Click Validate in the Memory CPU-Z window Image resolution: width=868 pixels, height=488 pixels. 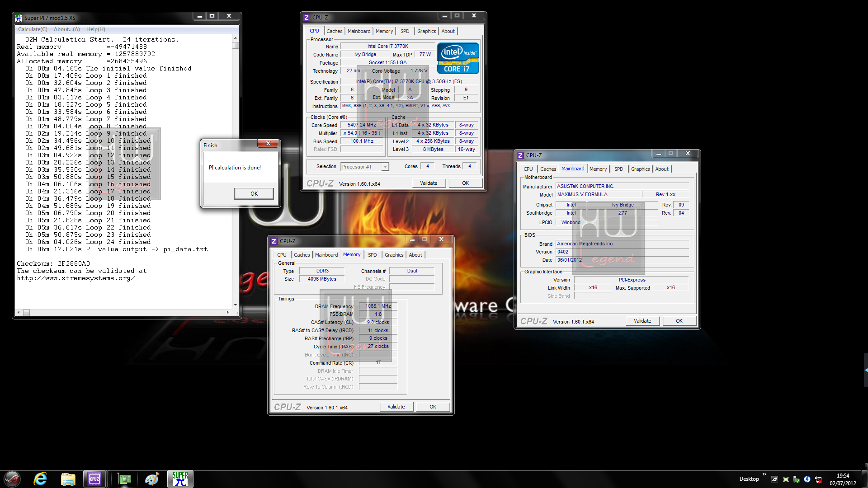396,407
